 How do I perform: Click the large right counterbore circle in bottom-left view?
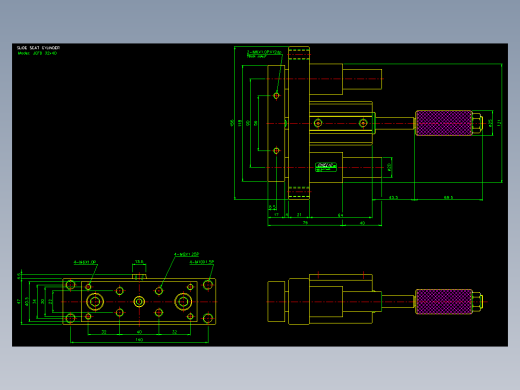tap(183, 302)
